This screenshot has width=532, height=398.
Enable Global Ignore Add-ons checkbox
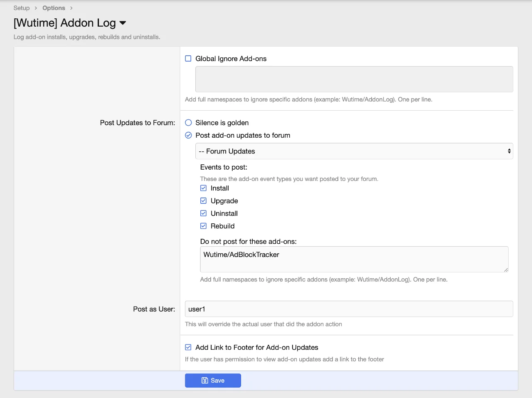click(188, 59)
